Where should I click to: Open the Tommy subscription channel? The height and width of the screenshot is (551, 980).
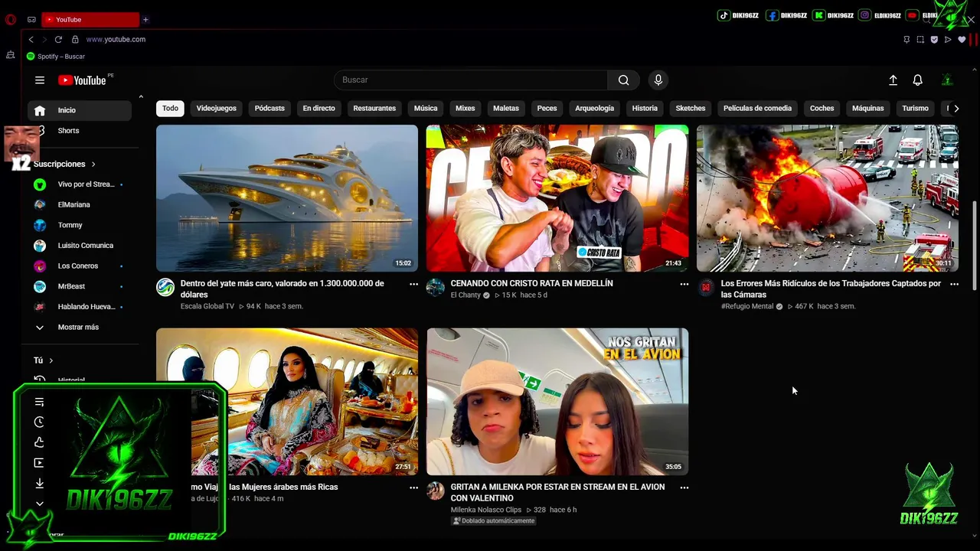click(80, 225)
